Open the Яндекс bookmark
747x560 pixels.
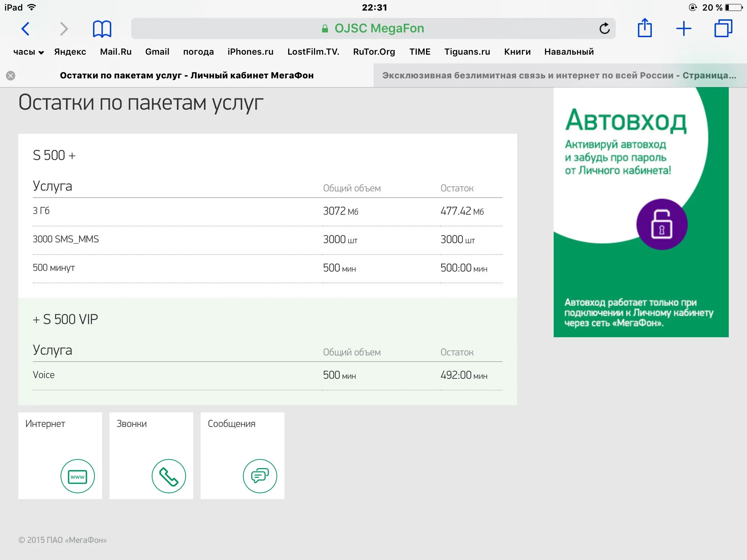[70, 52]
